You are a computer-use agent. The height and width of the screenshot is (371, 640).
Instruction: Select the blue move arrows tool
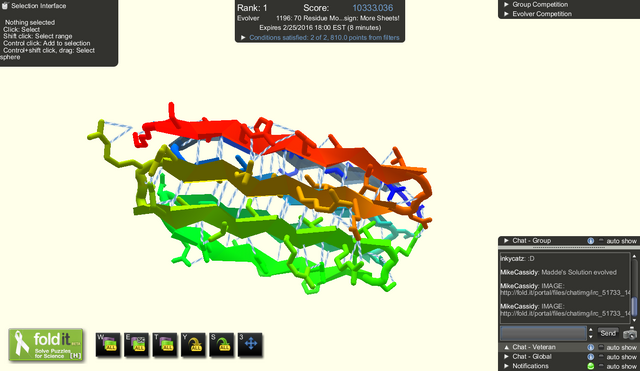click(250, 344)
